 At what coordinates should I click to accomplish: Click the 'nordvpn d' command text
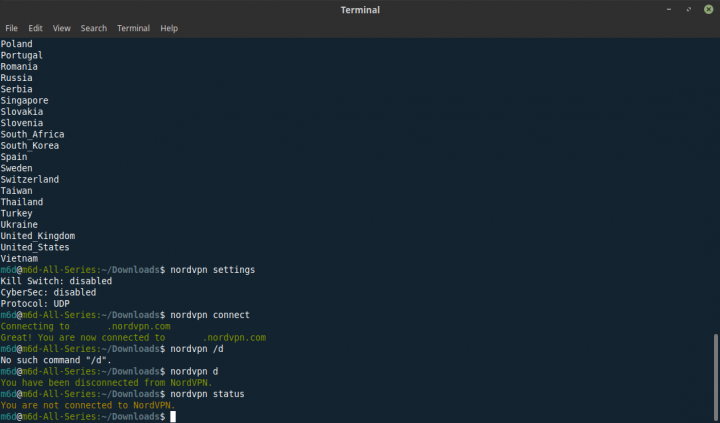[194, 371]
